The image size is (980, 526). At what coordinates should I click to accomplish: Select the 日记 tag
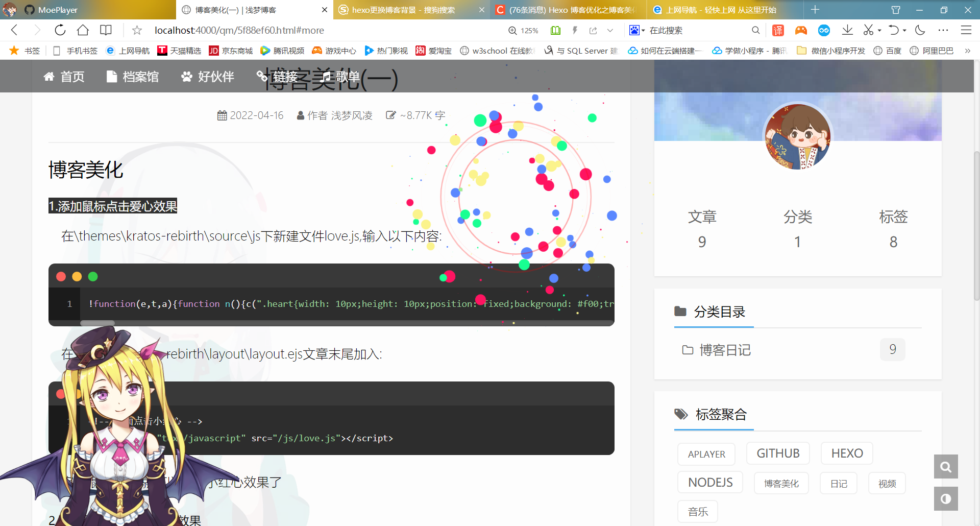click(839, 483)
